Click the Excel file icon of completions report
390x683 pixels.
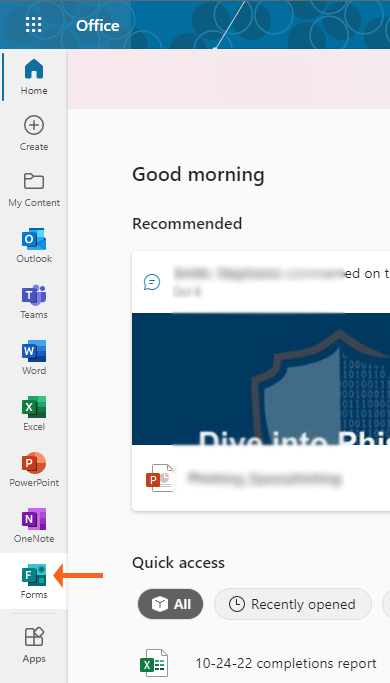click(154, 663)
